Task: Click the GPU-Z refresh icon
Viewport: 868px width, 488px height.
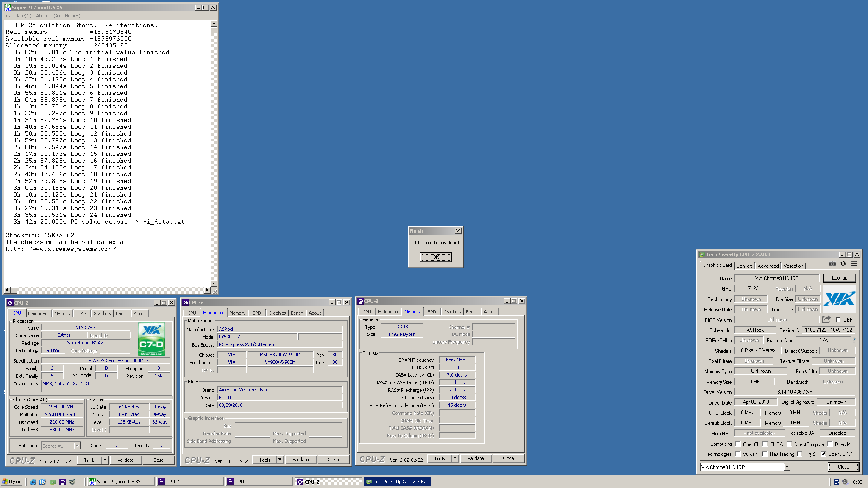Action: tap(843, 263)
